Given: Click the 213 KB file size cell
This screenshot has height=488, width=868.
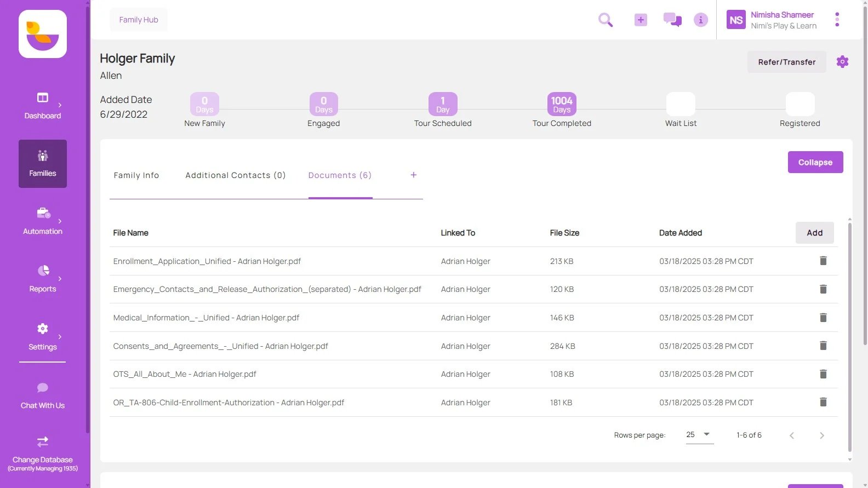Looking at the screenshot, I should [x=562, y=261].
